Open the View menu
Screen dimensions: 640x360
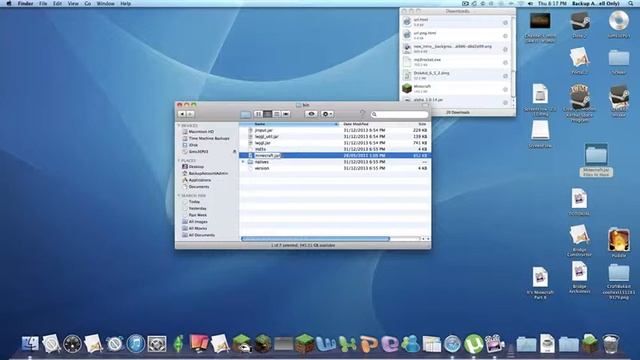73,3
